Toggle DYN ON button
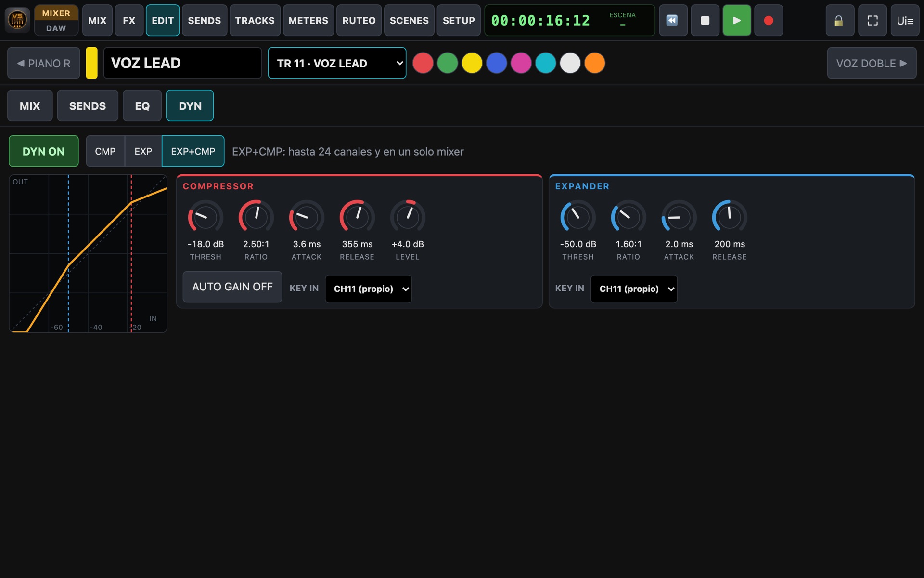 click(44, 151)
